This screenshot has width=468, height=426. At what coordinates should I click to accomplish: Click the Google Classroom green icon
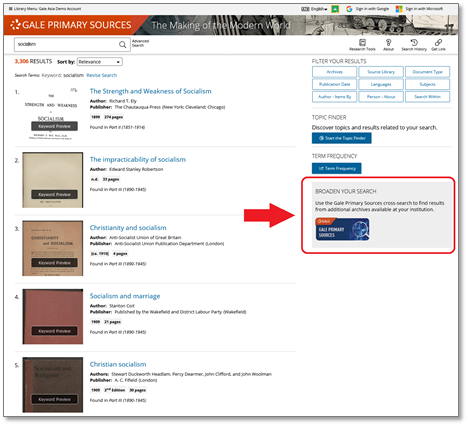[335, 9]
